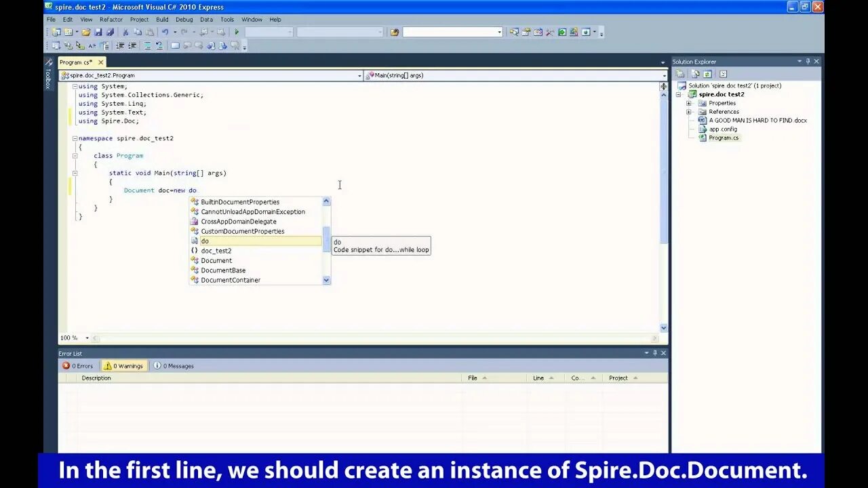868x488 pixels.
Task: Start debugging with the green play icon
Action: 237,32
